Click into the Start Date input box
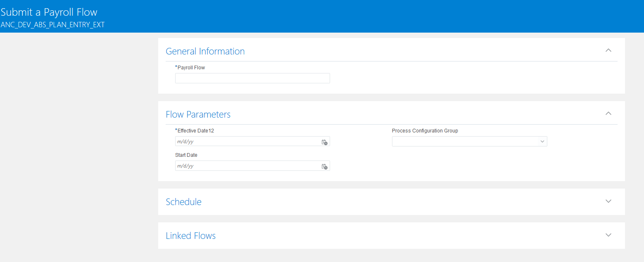Screen dimensions: 644x262 pyautogui.click(x=248, y=166)
